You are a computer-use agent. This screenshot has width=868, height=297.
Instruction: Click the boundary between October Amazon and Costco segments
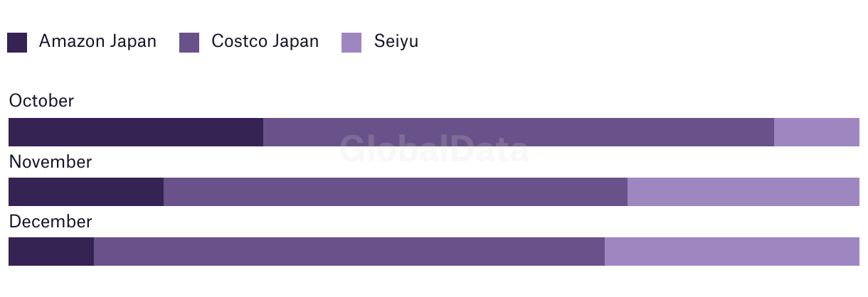pos(263,132)
